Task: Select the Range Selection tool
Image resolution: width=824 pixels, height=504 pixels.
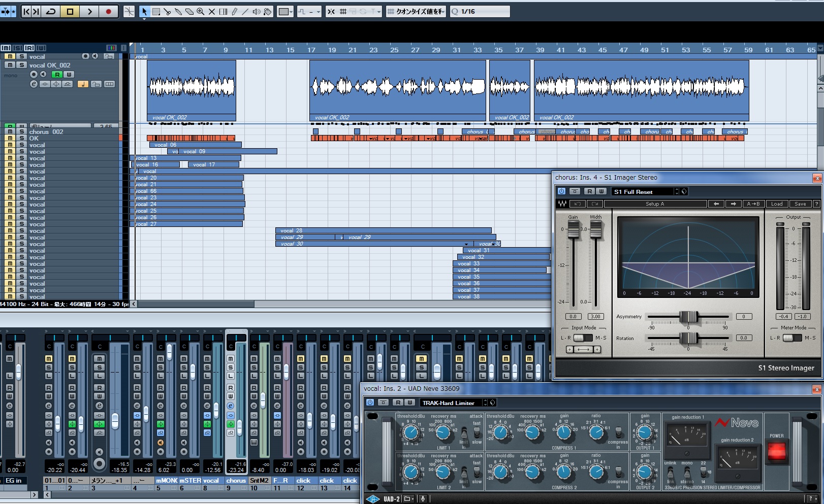Action: 156,11
